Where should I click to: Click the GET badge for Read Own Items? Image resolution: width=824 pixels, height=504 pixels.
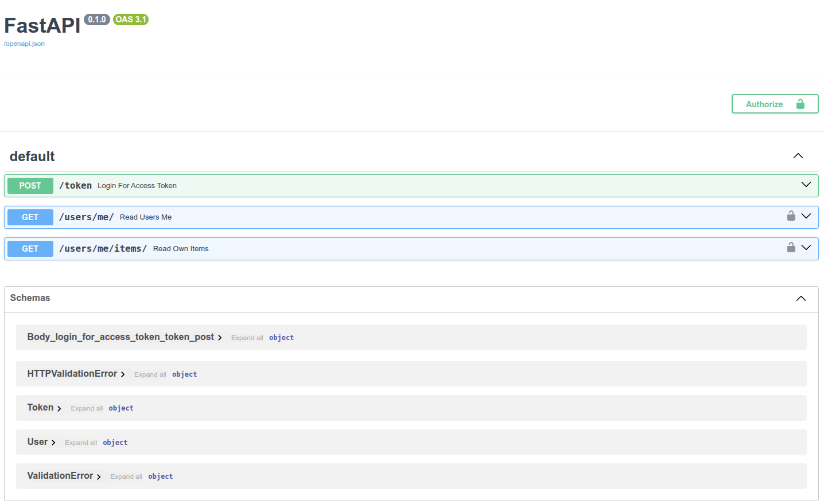(x=30, y=249)
